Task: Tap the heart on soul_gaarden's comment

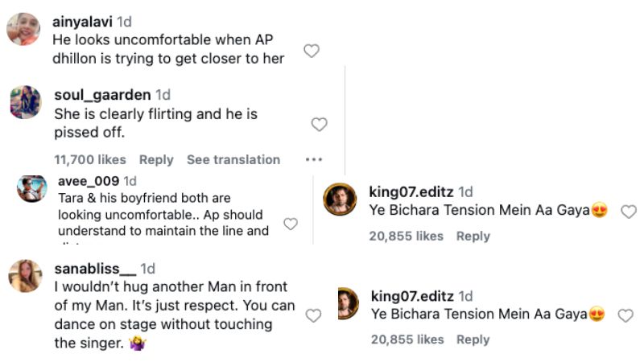Action: coord(319,124)
